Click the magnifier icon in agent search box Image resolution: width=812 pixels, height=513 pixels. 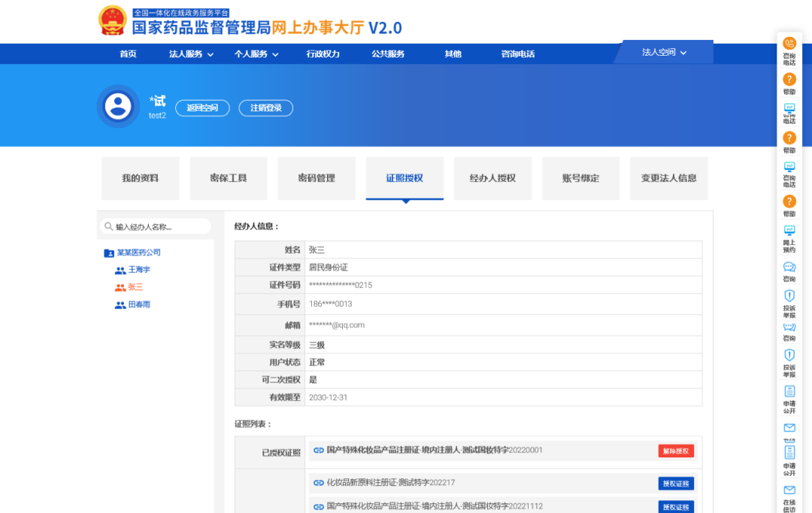(x=110, y=226)
